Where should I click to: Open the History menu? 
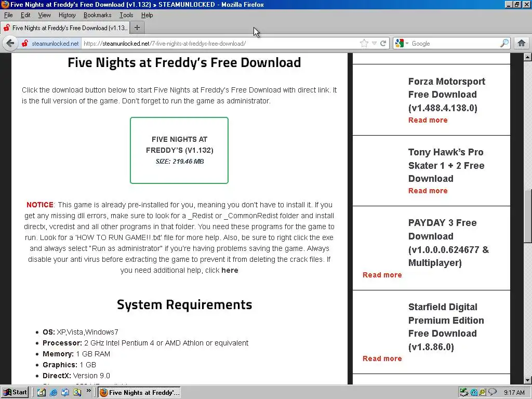67,15
